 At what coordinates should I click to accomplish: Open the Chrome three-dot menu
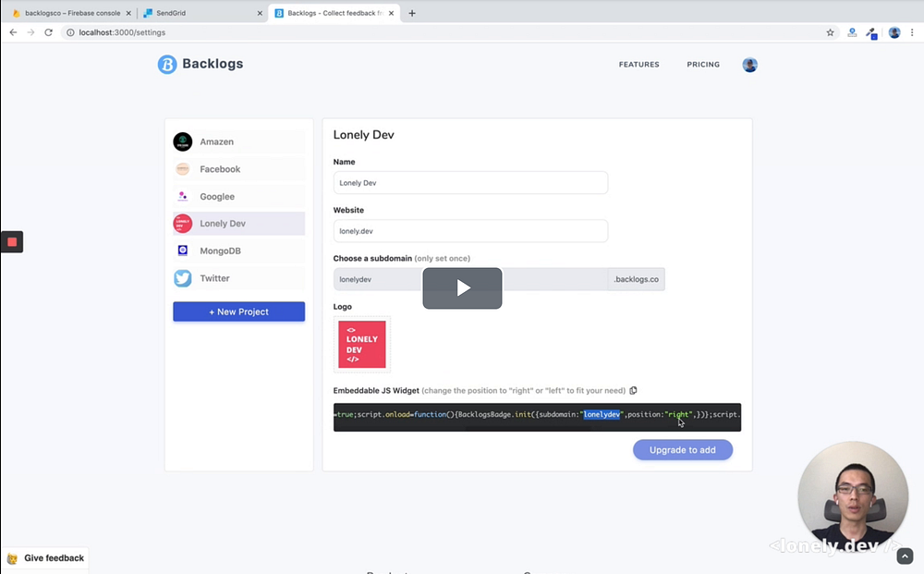pyautogui.click(x=913, y=32)
